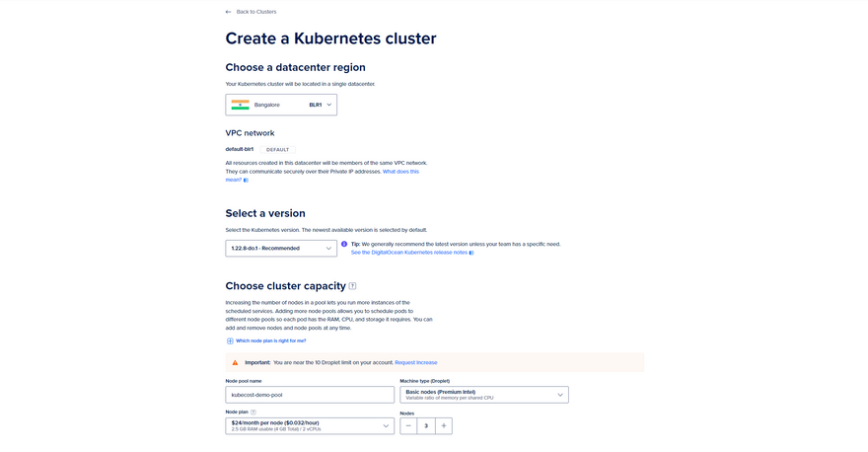Open the Bangalore BLR1 datacenter region dropdown
The height and width of the screenshot is (452, 868).
281,105
